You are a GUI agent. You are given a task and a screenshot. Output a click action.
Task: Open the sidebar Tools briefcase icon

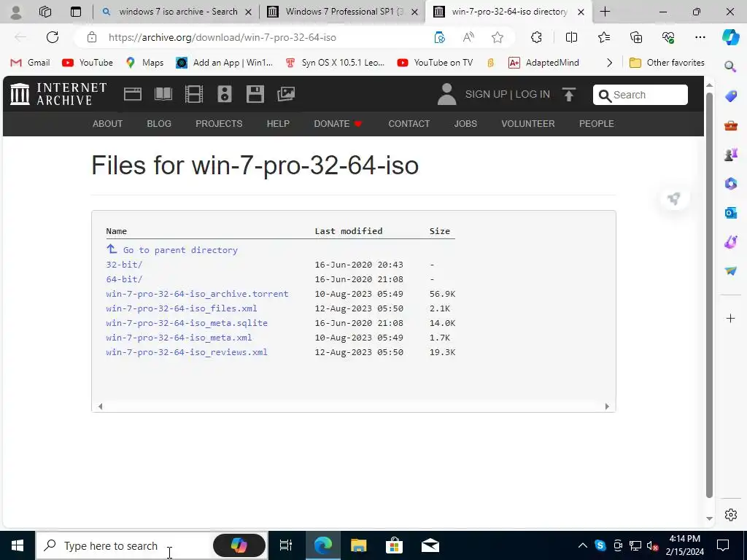(730, 125)
